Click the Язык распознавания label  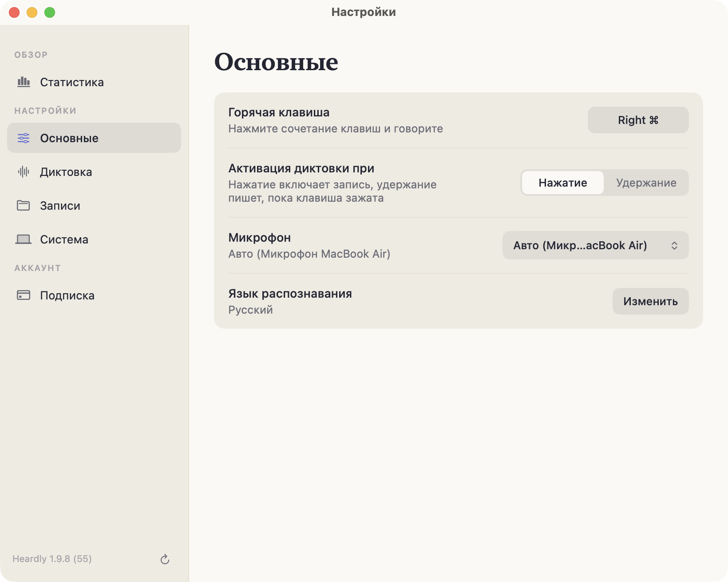pos(290,294)
